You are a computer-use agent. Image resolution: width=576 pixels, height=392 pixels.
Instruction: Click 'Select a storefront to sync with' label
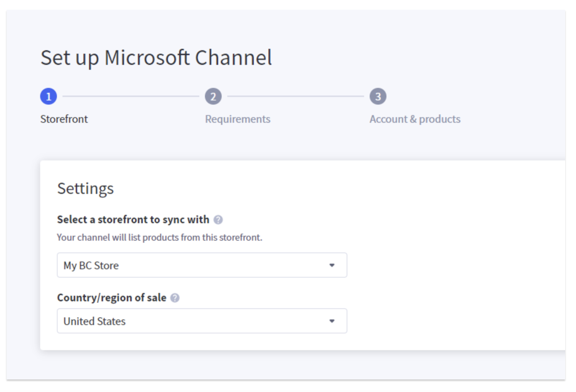(133, 219)
